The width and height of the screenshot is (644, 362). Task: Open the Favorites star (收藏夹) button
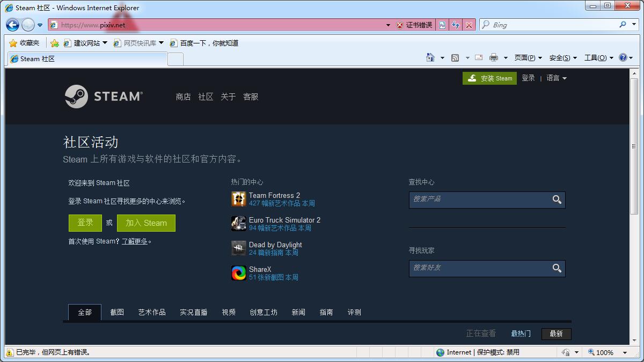(24, 43)
